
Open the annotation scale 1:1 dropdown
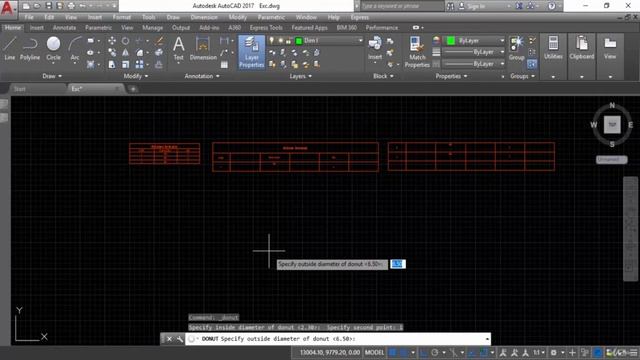pyautogui.click(x=539, y=352)
